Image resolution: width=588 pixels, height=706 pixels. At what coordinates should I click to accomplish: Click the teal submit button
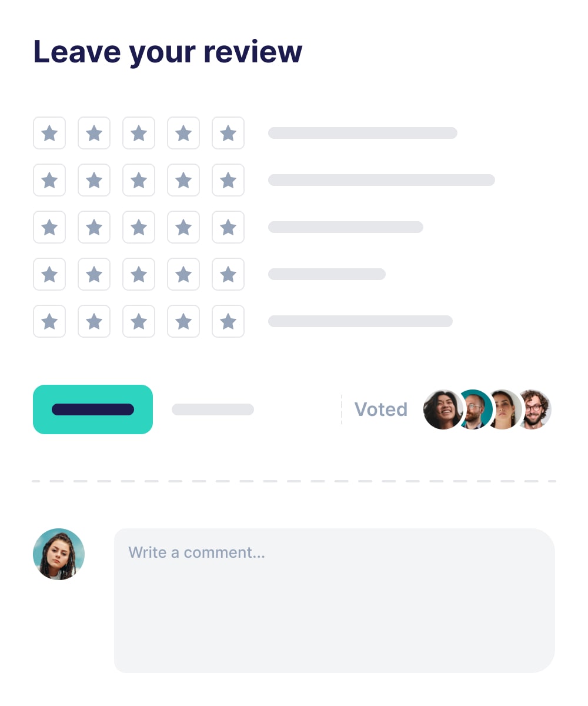coord(93,409)
